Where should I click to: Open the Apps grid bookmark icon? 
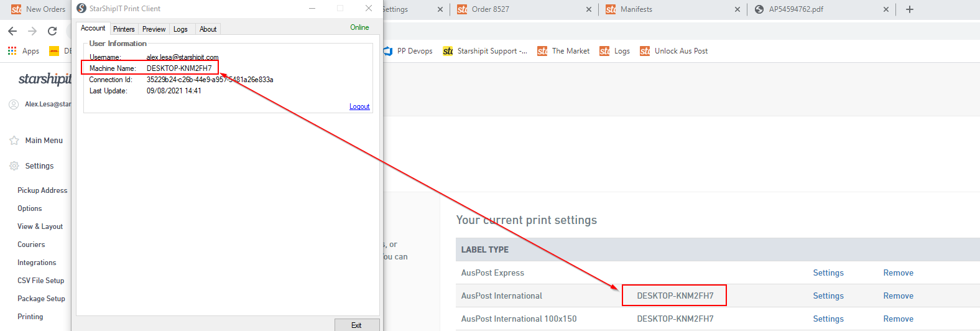pos(12,51)
